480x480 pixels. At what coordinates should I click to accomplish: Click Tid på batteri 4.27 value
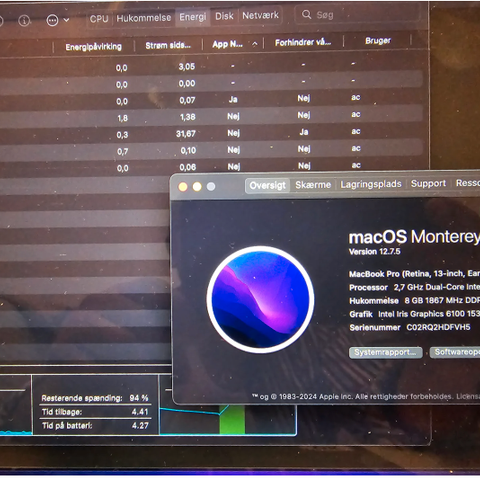tap(140, 425)
